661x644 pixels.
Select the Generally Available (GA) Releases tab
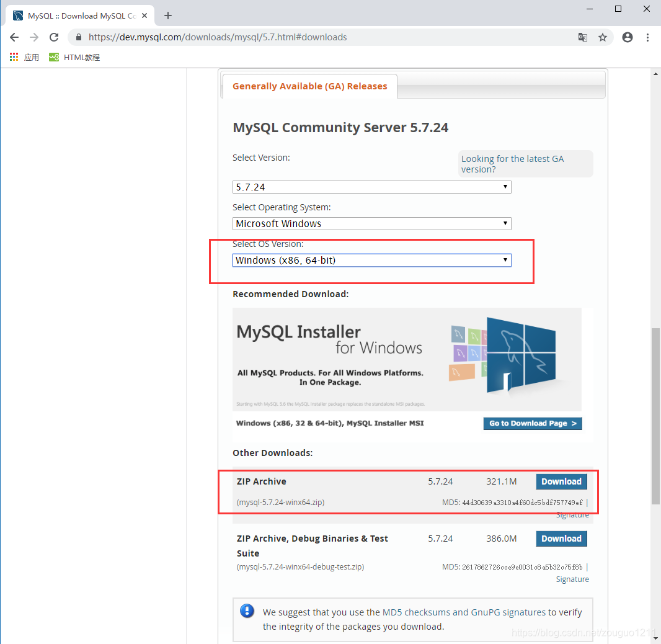click(310, 86)
